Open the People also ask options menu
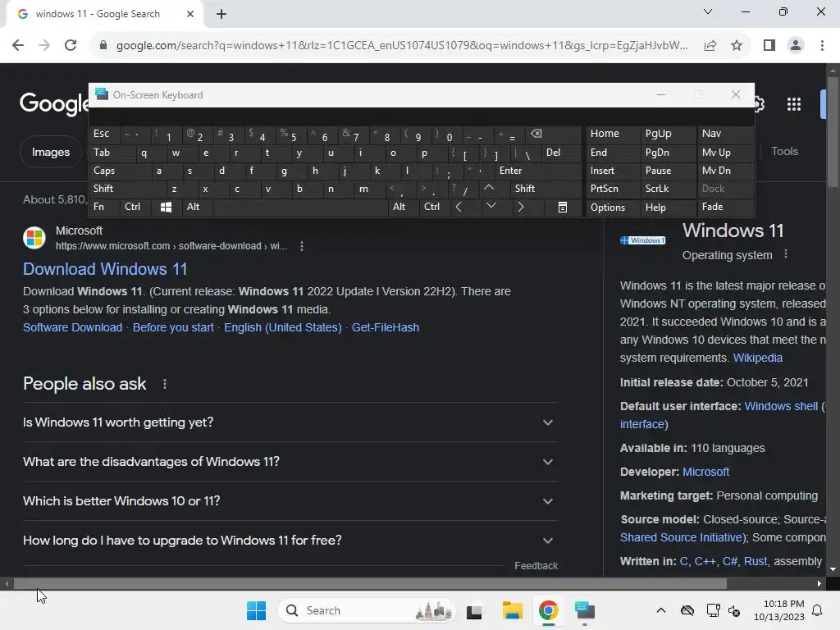 click(164, 384)
